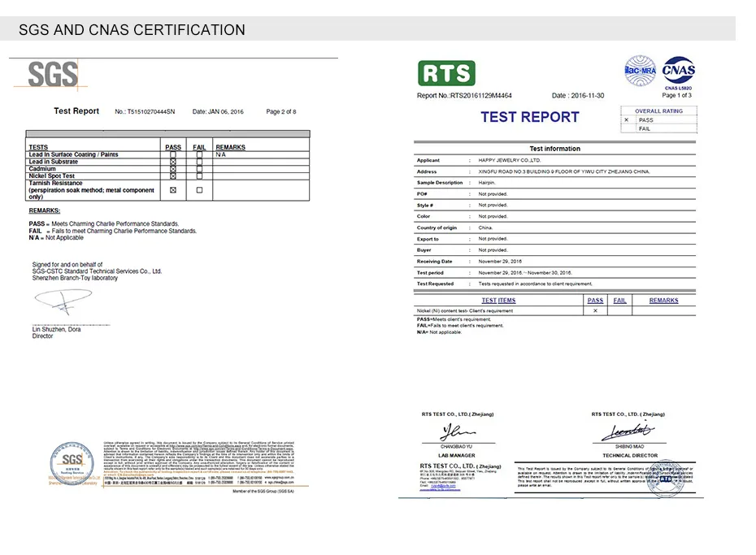
Task: Click the TEST REPORT blue title
Action: click(x=529, y=117)
